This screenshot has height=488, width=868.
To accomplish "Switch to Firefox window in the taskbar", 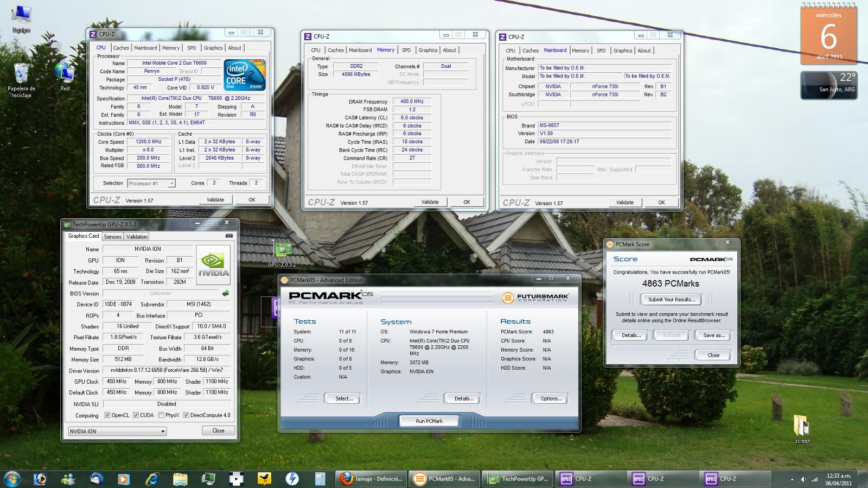I will [371, 479].
